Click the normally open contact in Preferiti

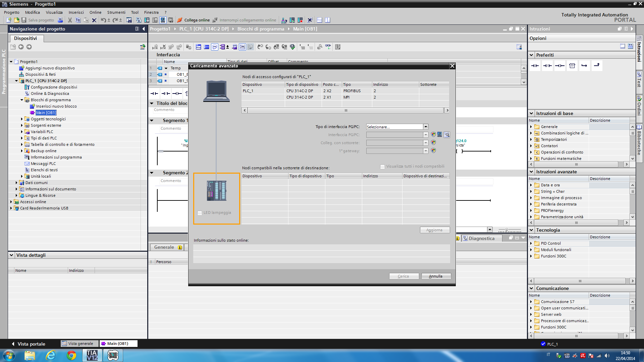[x=535, y=66]
